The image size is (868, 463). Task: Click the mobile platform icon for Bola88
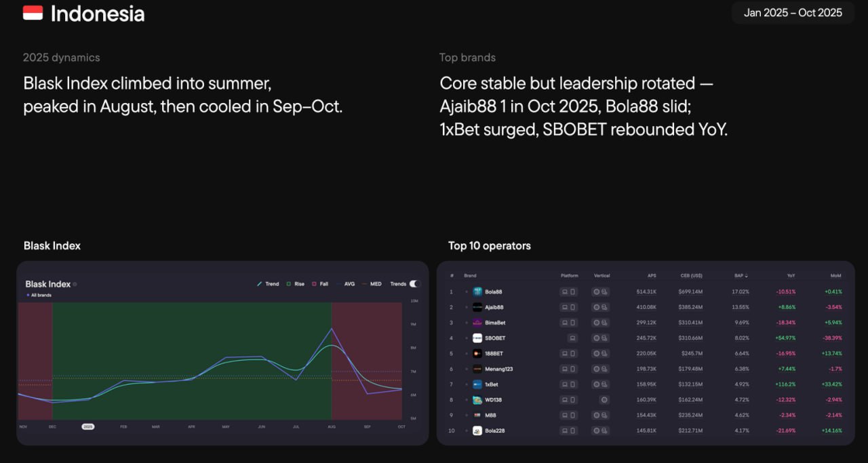tap(573, 292)
